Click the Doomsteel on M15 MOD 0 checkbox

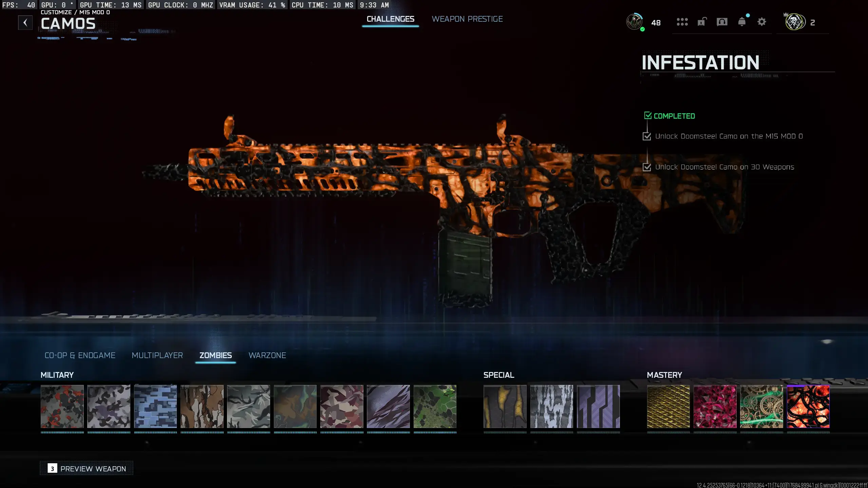click(647, 136)
